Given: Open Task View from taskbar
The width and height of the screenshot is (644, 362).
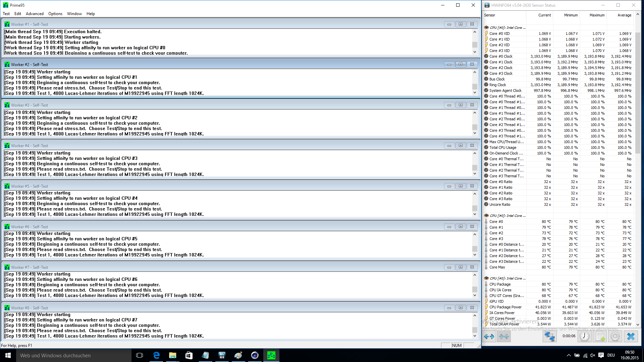Looking at the screenshot, I should pyautogui.click(x=140, y=355).
